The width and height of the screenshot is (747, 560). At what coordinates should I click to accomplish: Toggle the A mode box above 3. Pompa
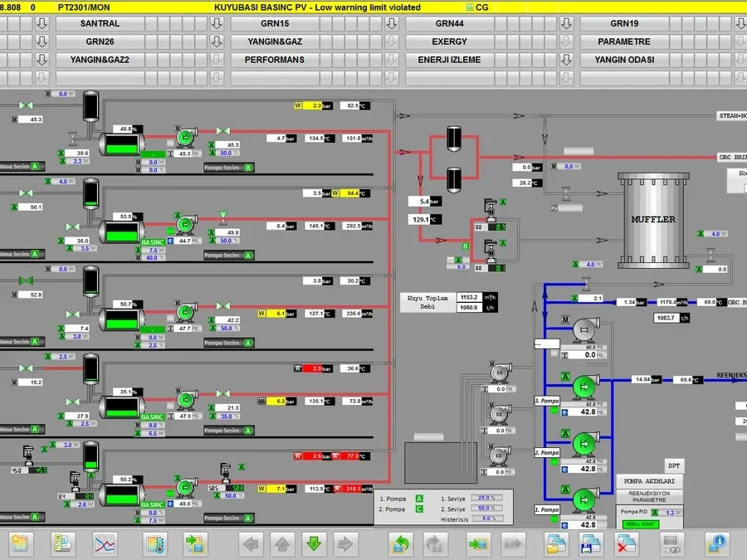[x=565, y=376]
